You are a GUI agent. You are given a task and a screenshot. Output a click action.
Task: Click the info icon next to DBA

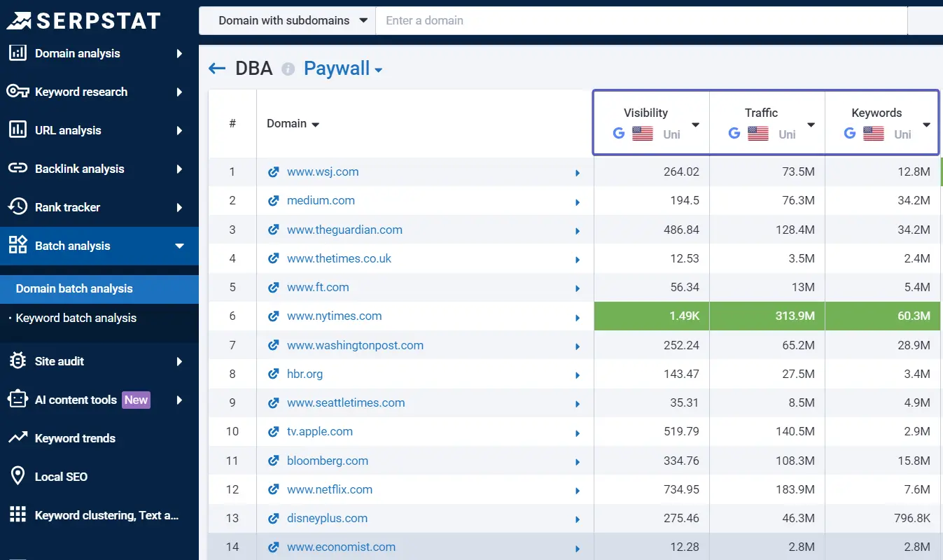point(288,69)
